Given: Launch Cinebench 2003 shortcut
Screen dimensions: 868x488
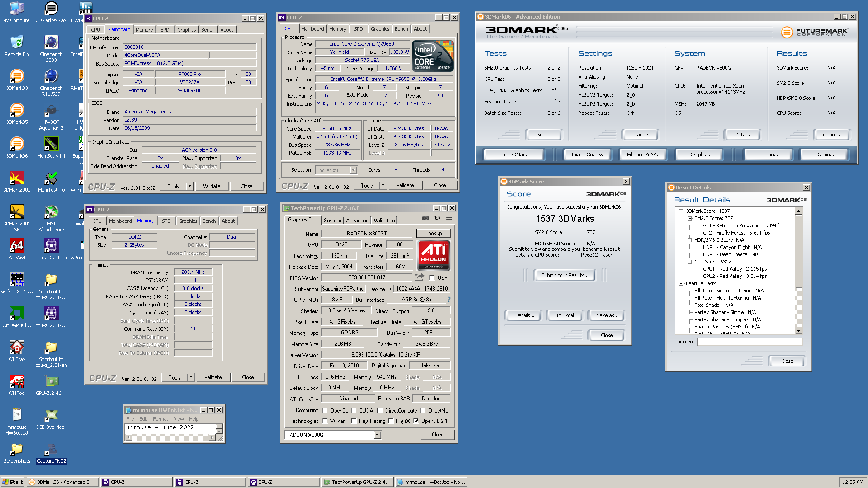Looking at the screenshot, I should (x=51, y=49).
